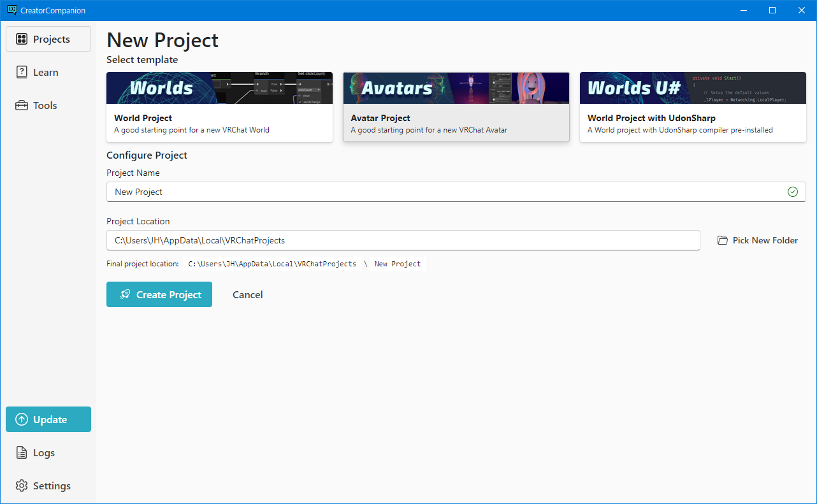
Task: Click the Learn question-mark icon
Action: point(22,72)
